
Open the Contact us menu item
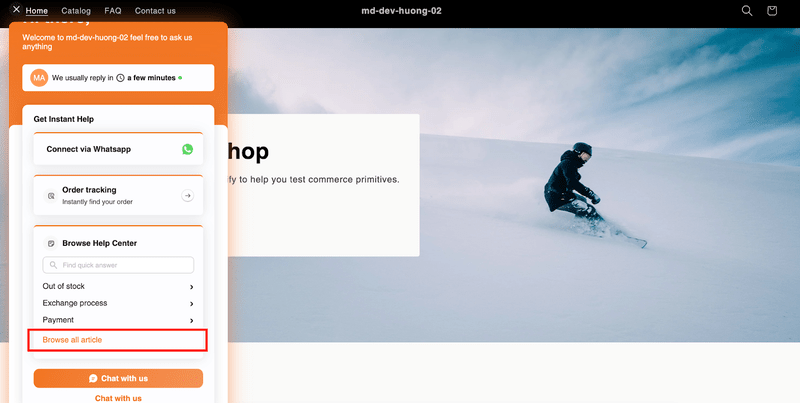coord(155,11)
